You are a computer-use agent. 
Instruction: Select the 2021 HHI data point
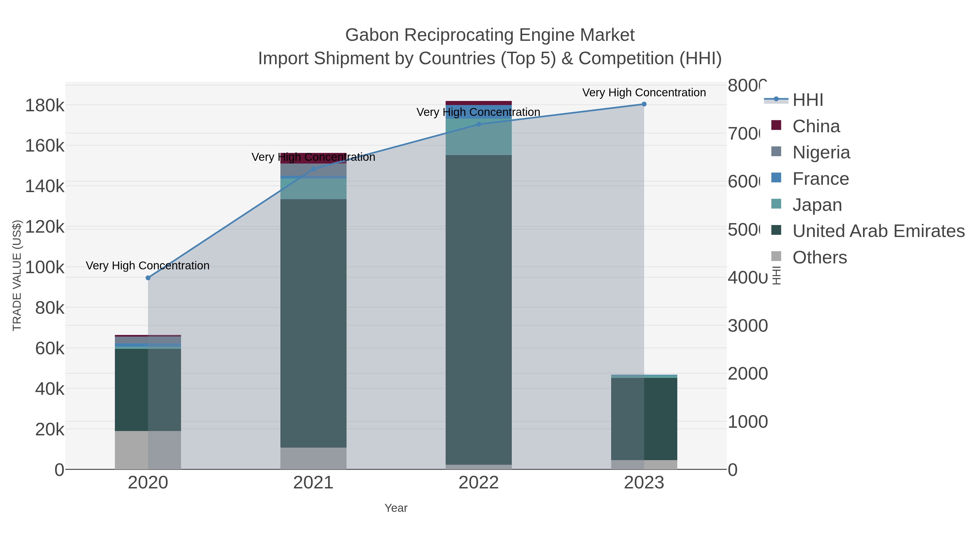pyautogui.click(x=314, y=169)
